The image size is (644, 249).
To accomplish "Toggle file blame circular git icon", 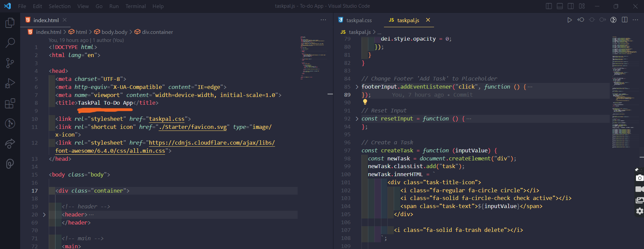I will pos(613,20).
